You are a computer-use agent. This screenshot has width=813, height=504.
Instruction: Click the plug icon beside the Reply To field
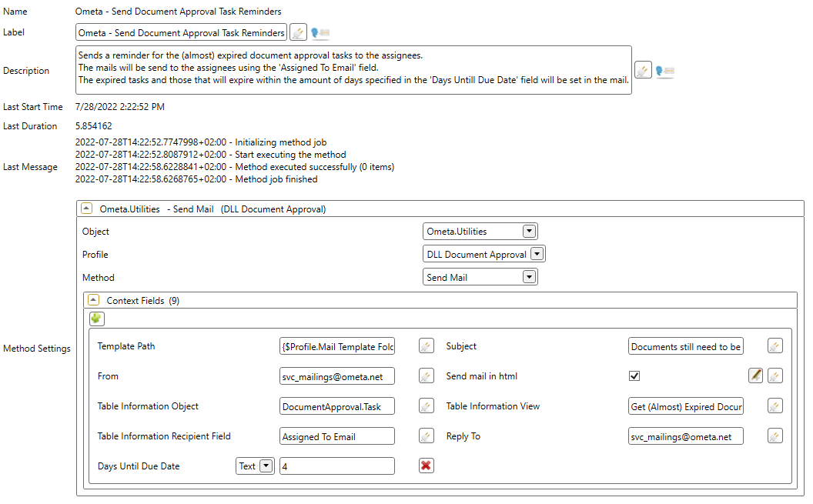pos(775,436)
